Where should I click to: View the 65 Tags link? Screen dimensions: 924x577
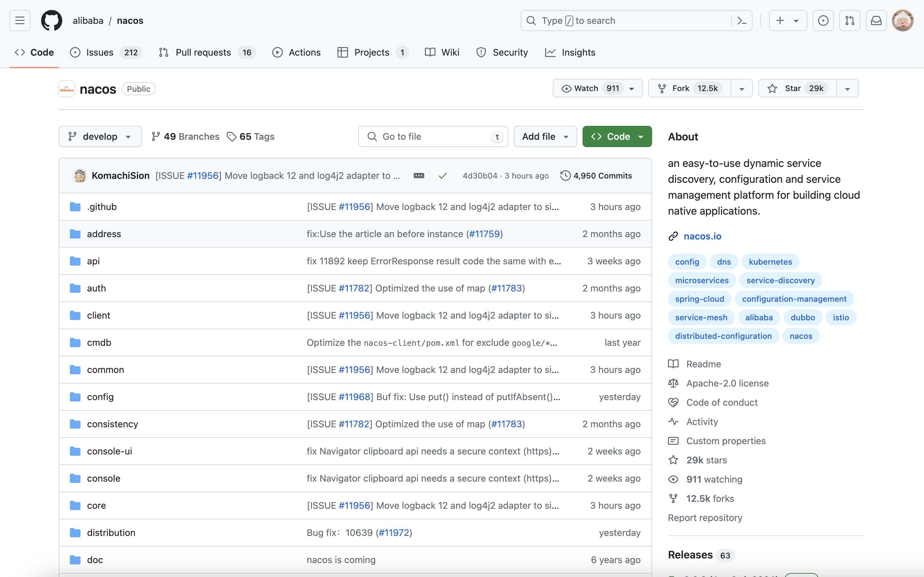pyautogui.click(x=251, y=136)
